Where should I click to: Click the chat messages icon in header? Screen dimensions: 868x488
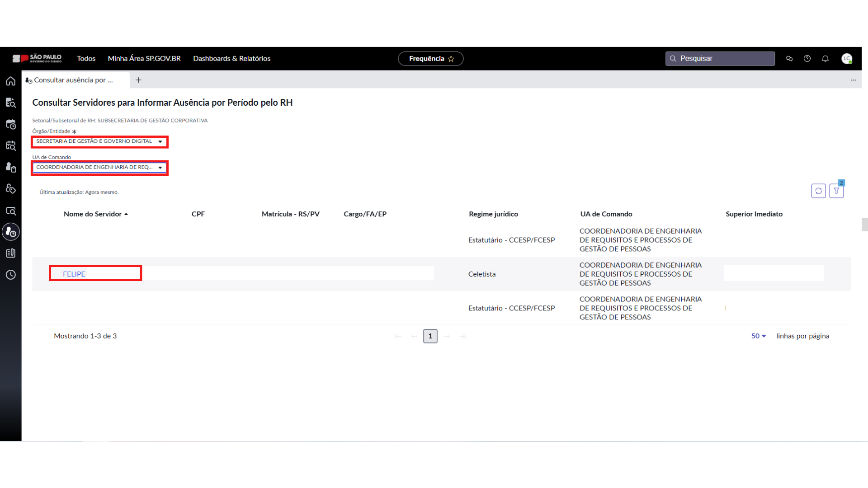[x=789, y=59]
